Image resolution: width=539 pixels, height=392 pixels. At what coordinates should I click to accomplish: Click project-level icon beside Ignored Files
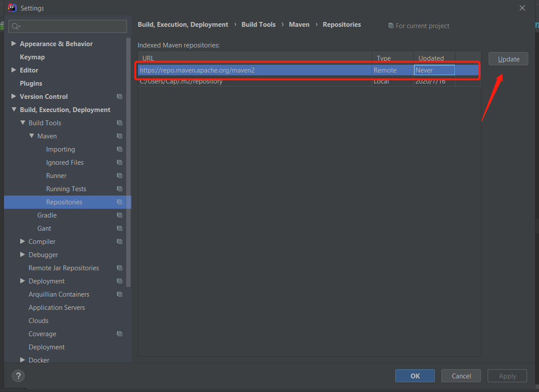pyautogui.click(x=120, y=163)
